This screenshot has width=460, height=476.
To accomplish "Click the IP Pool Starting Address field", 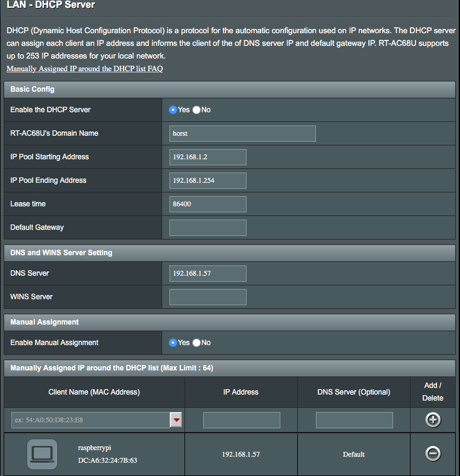I will (x=208, y=157).
